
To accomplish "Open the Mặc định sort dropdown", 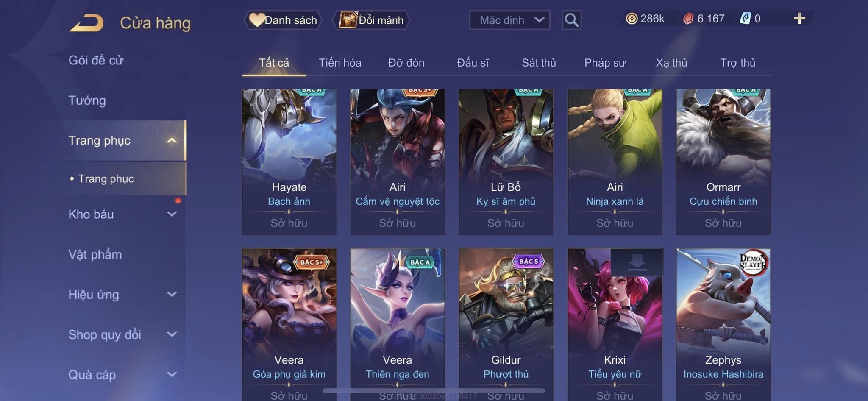I will [509, 20].
